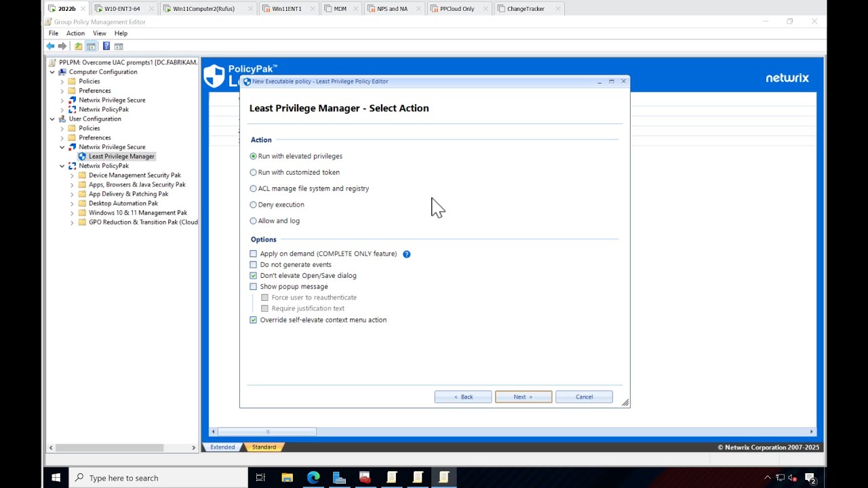Uncheck Don't elevate Open/Save dialog
Viewport: 868px width, 488px height.
coord(254,276)
